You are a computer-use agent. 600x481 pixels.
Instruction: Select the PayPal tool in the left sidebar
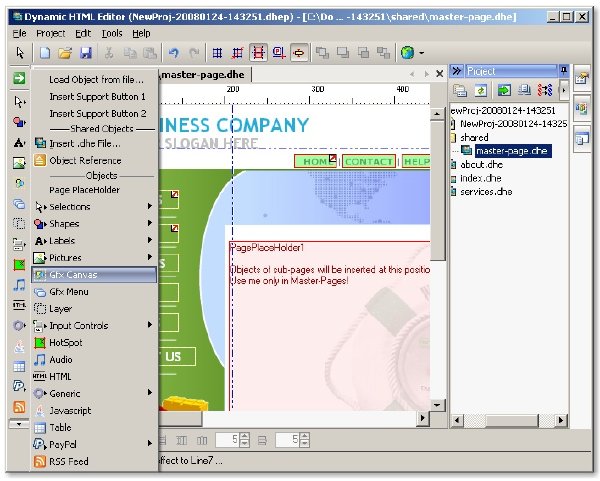coord(19,386)
